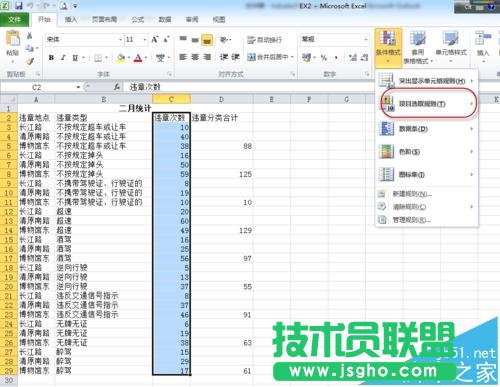Open the Insert (插入) cells dropdown

pyautogui.click(x=483, y=47)
